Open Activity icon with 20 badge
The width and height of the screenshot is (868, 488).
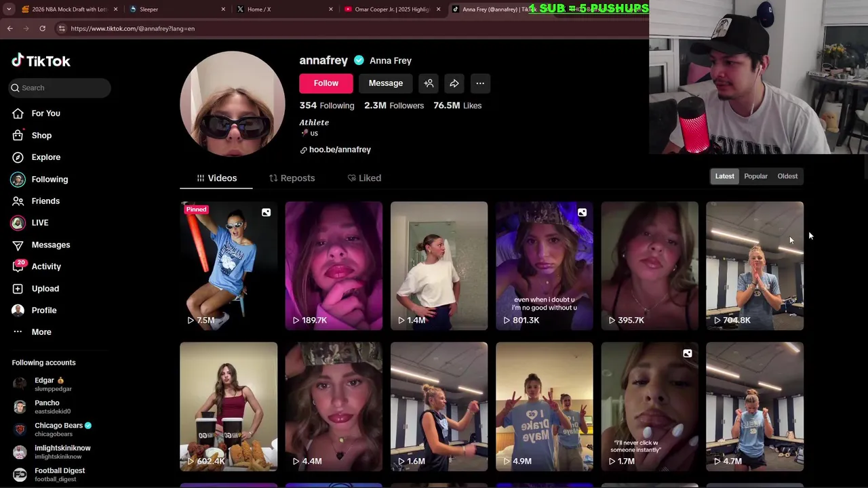[x=18, y=266]
